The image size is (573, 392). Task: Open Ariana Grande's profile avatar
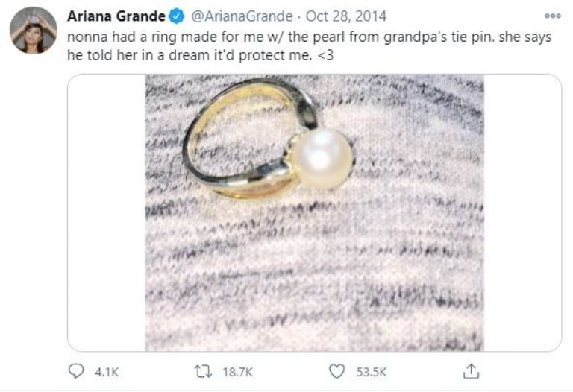[x=34, y=31]
